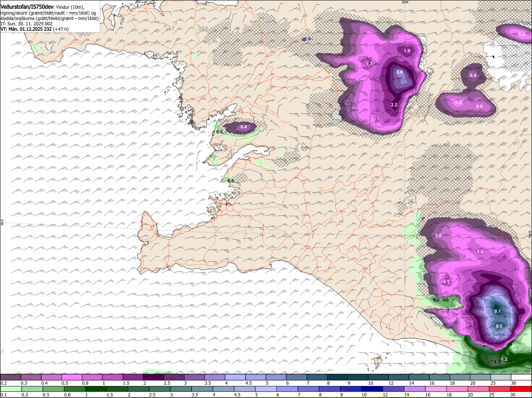This screenshot has width=532, height=398.
Task: Pick the white 30 swatch in snow legend
Action: [x=521, y=377]
